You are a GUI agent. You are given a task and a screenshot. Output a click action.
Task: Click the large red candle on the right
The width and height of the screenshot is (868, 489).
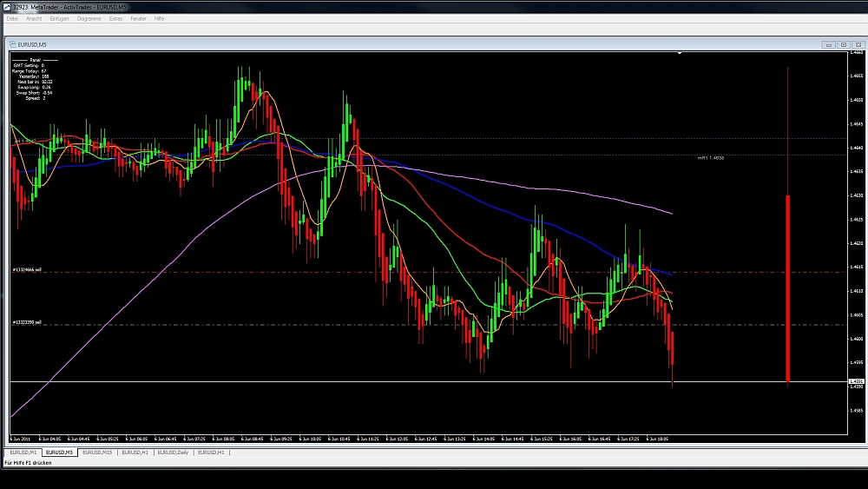coord(788,288)
